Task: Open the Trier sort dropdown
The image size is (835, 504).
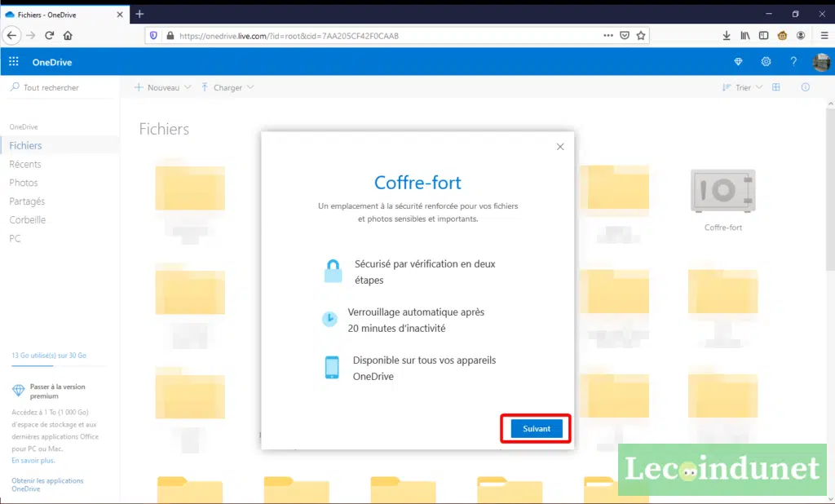Action: coord(742,87)
